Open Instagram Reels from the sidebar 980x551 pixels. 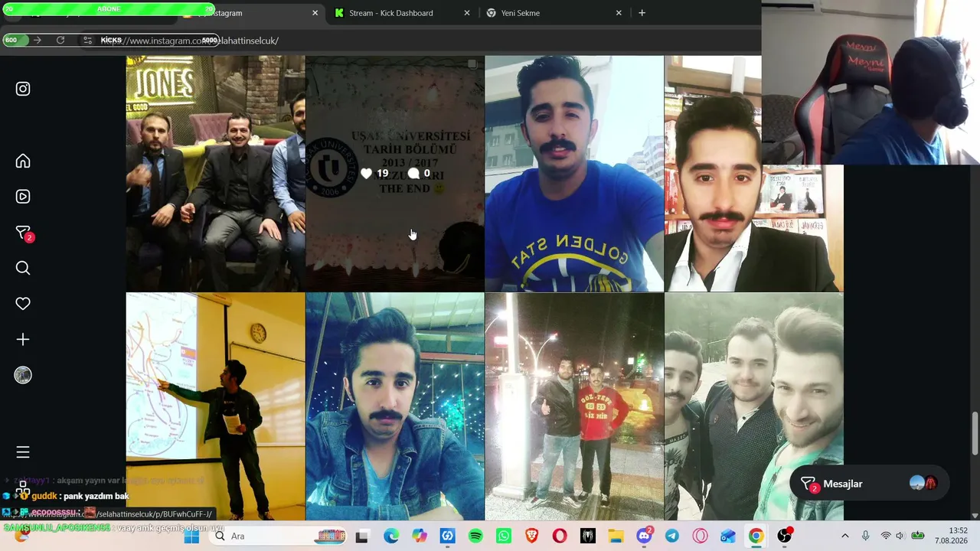(x=23, y=197)
